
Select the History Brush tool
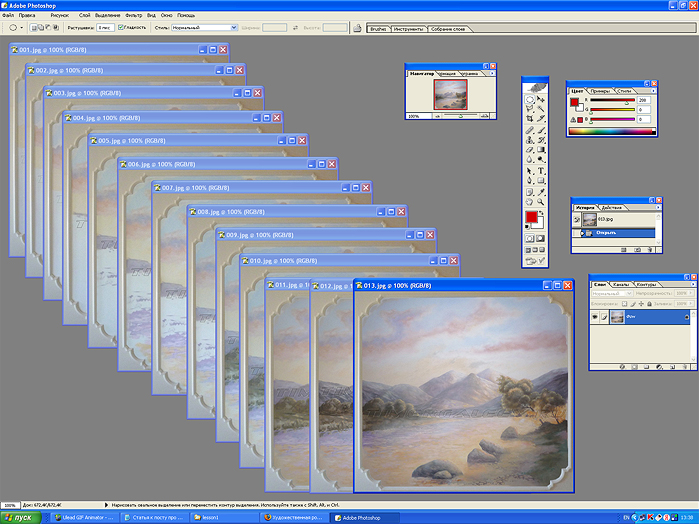pyautogui.click(x=541, y=140)
